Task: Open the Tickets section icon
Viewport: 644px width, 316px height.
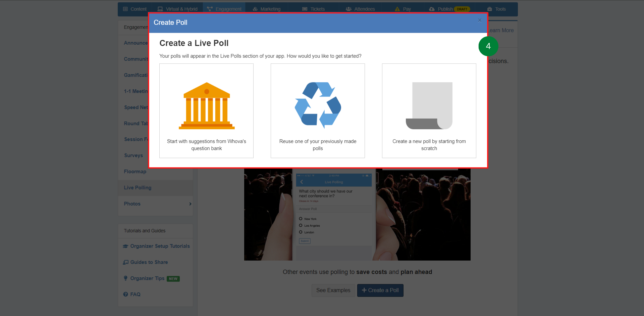Action: pyautogui.click(x=305, y=9)
